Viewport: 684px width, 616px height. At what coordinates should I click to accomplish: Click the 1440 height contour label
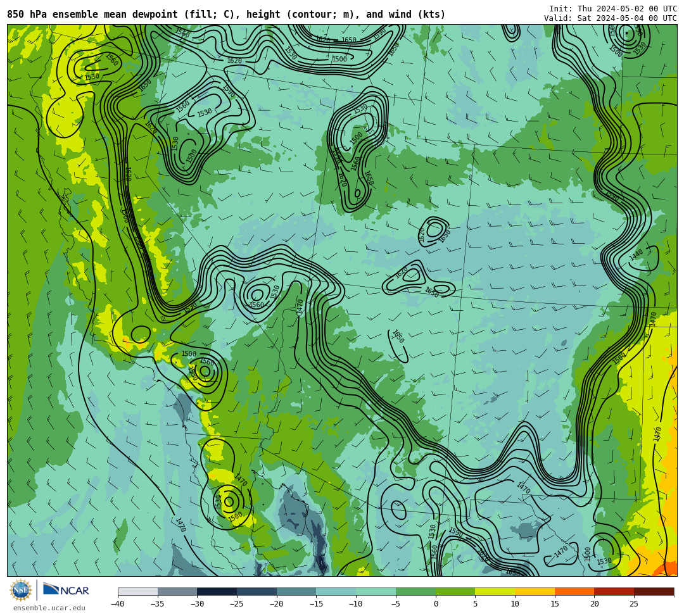click(636, 255)
